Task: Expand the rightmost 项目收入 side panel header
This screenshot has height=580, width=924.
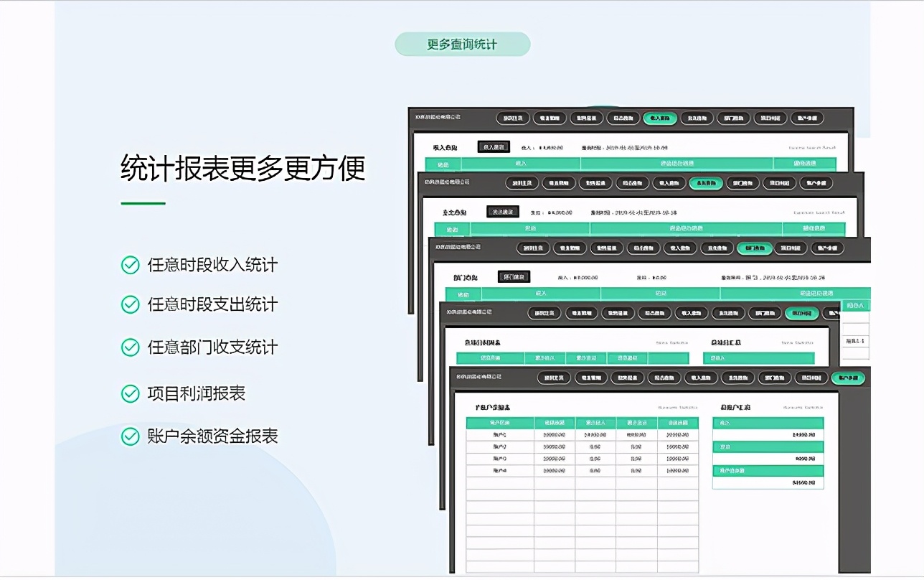Action: pyautogui.click(x=855, y=305)
